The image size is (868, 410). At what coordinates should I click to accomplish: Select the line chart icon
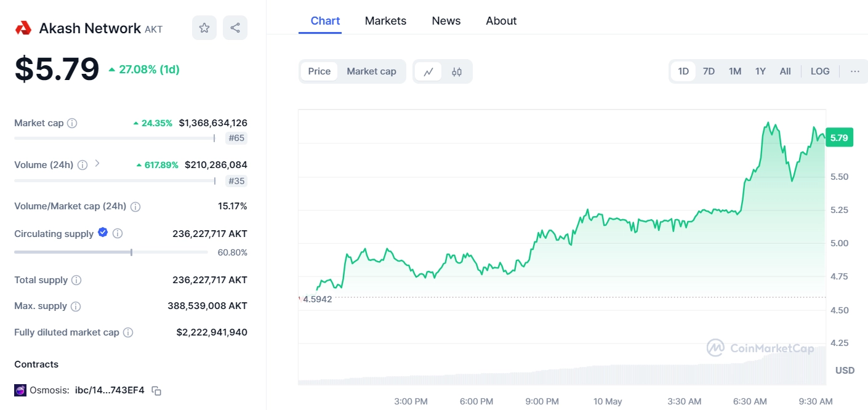428,71
